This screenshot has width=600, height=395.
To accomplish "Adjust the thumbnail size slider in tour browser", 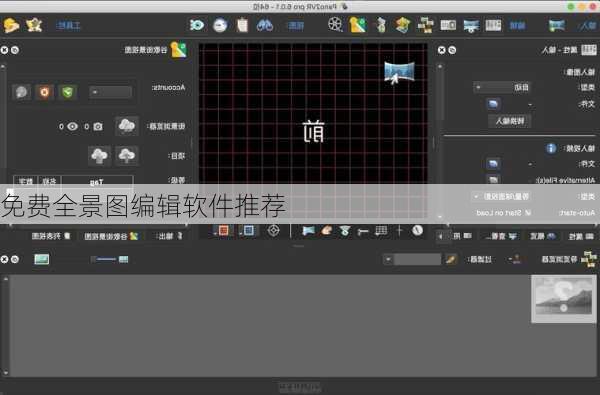I will [106, 260].
